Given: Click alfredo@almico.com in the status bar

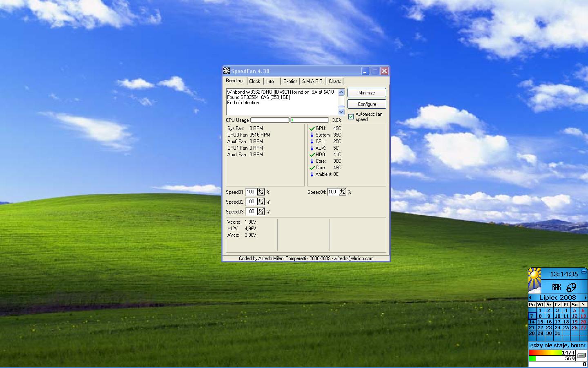Looking at the screenshot, I should click(354, 258).
